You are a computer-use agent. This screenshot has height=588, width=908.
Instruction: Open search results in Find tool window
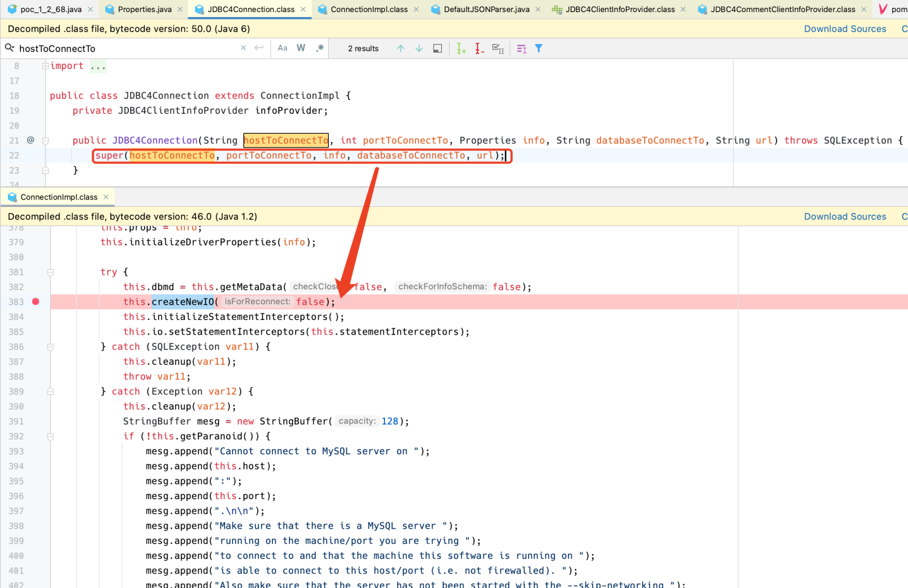438,48
